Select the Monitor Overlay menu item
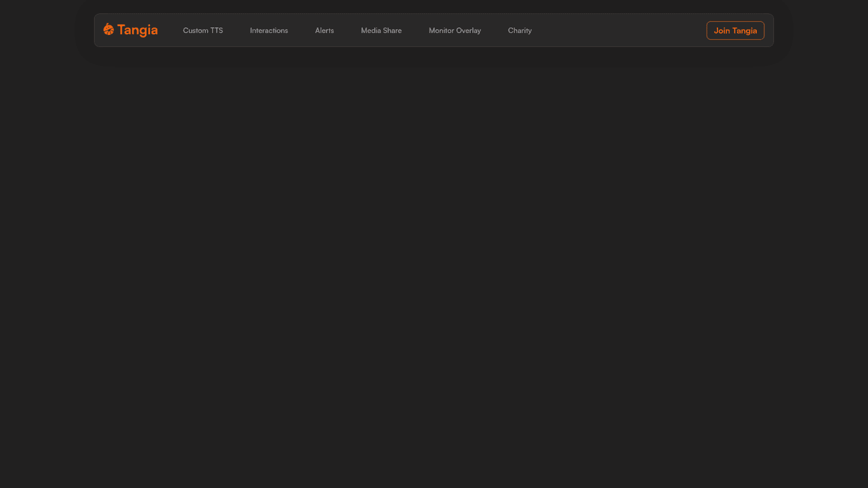This screenshot has height=488, width=868. pos(454,30)
